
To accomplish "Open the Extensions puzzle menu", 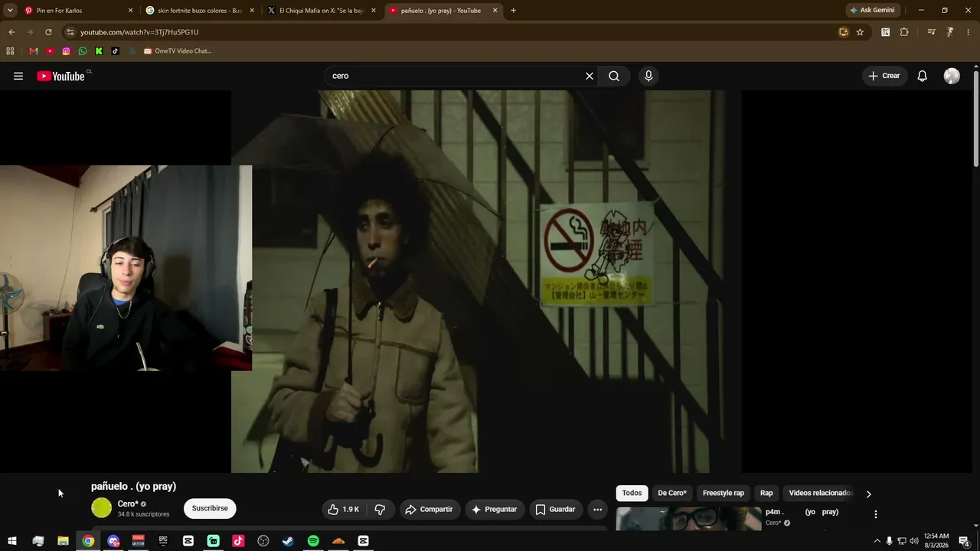I will [904, 32].
